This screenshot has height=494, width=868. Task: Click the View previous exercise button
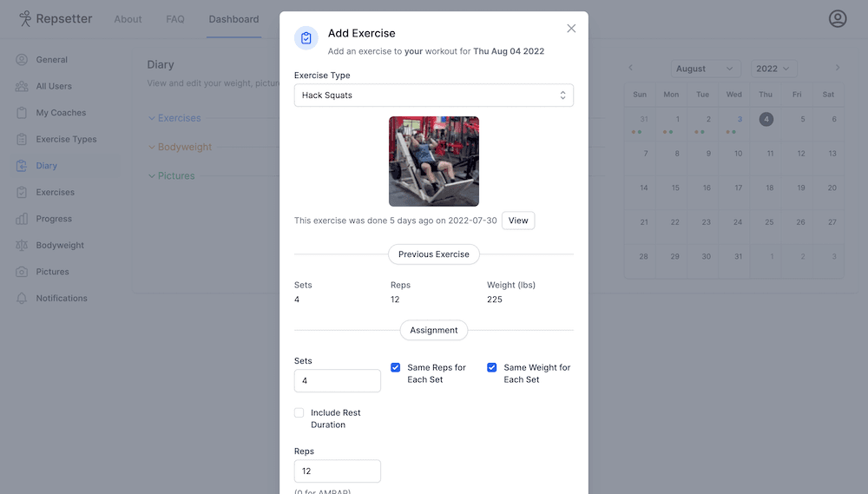(518, 221)
